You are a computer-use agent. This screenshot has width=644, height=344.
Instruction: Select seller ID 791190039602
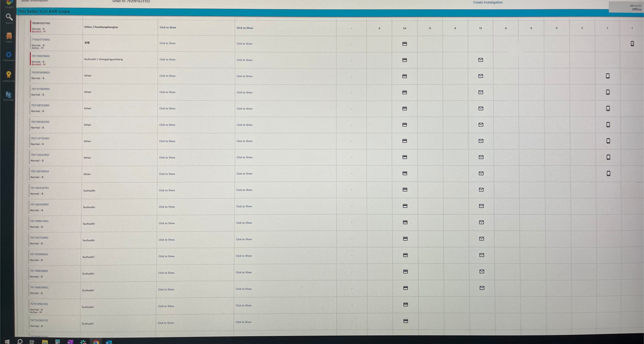[41, 56]
